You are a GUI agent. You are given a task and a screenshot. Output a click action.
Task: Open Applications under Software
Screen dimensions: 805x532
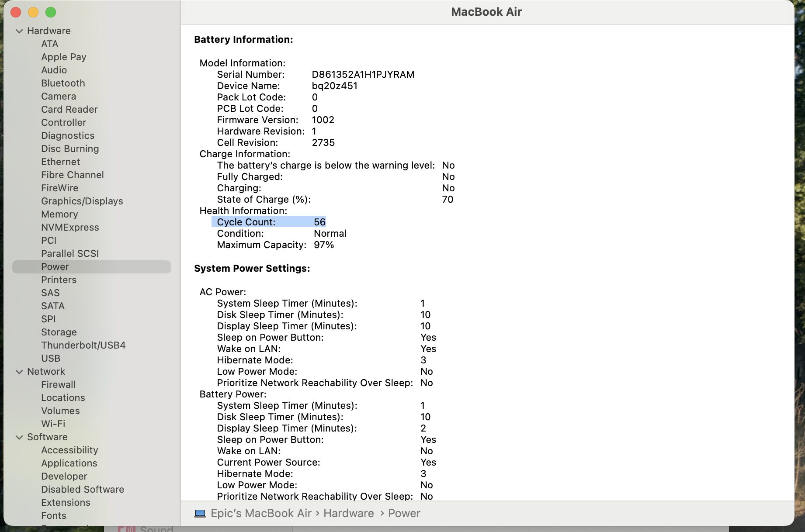tap(69, 463)
